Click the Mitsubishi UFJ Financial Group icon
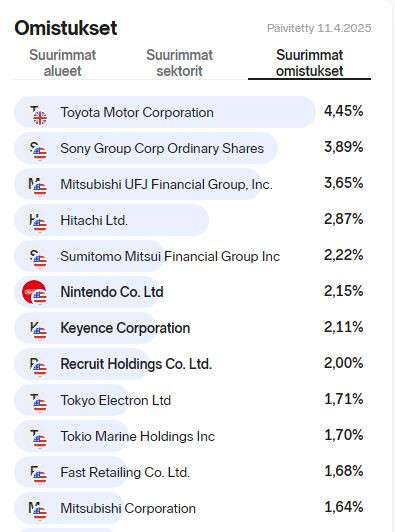This screenshot has width=395, height=532. pyautogui.click(x=37, y=186)
